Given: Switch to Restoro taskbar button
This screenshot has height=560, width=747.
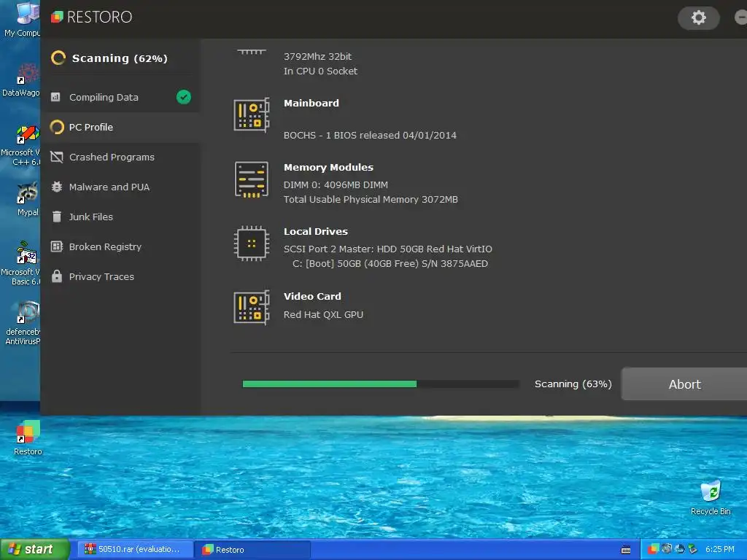Looking at the screenshot, I should [253, 550].
